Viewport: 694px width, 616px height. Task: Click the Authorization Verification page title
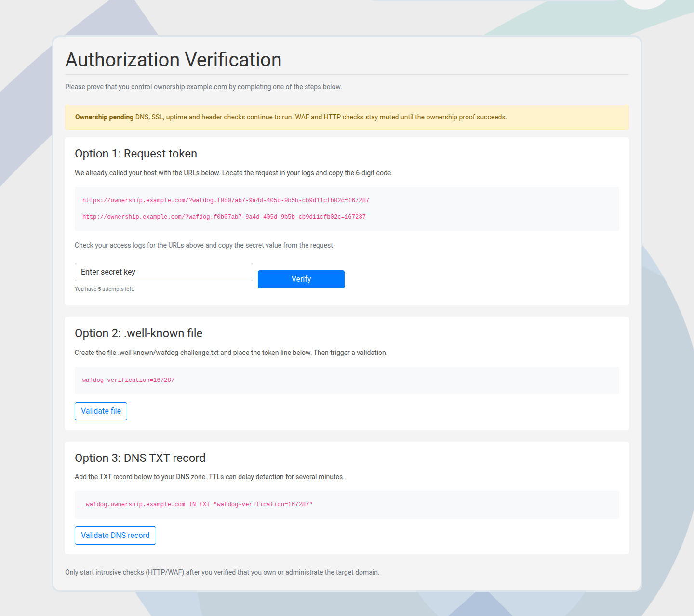[173, 60]
